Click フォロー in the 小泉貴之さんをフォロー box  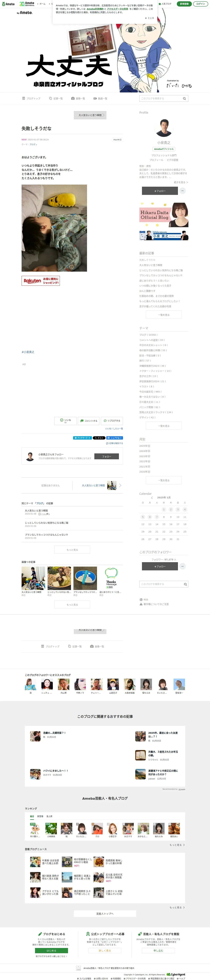click(106, 457)
